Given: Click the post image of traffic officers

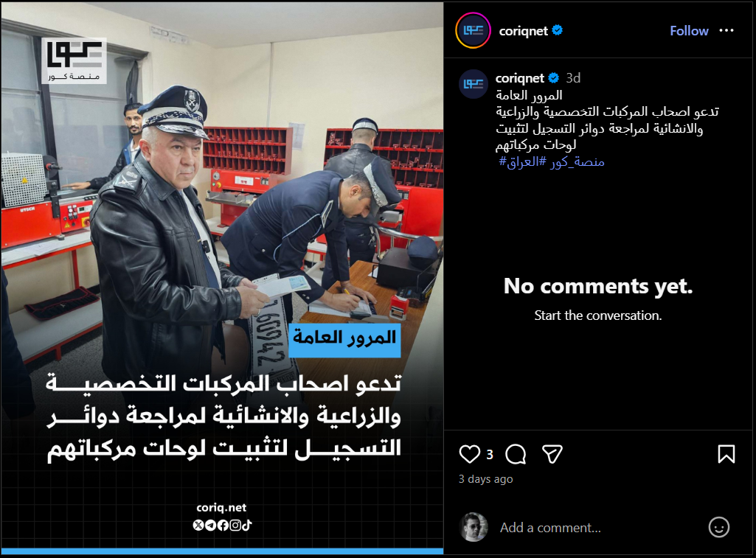Looking at the screenshot, I should coord(222,278).
